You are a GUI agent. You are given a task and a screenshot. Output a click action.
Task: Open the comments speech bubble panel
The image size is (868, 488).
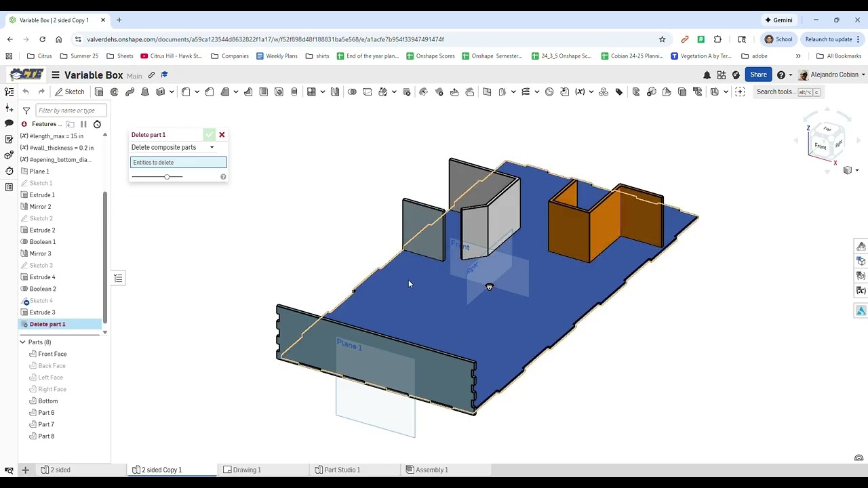tap(9, 123)
